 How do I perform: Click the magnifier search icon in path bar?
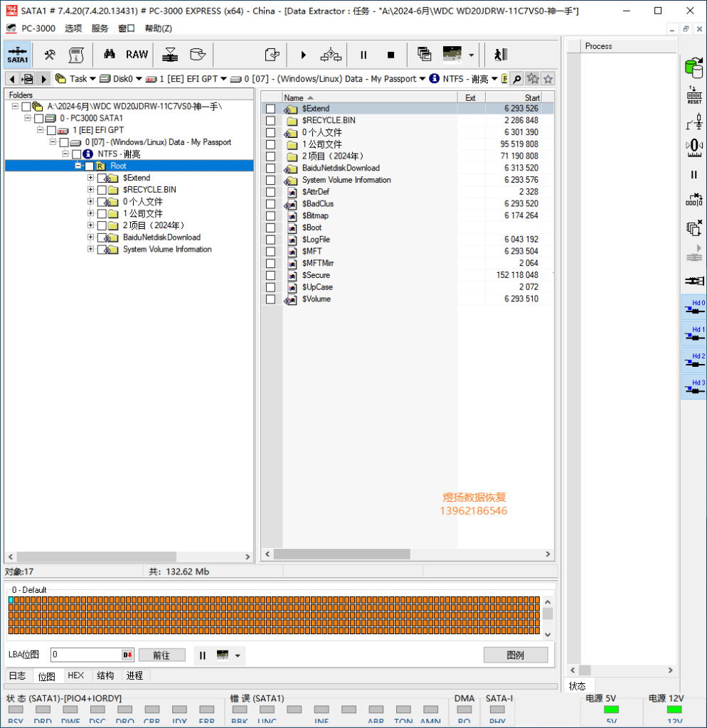click(x=516, y=79)
